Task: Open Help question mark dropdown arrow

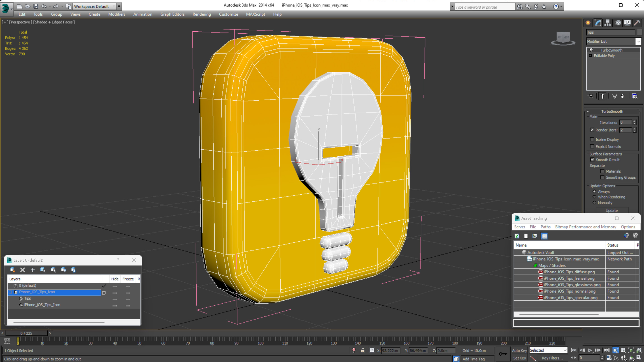Action: (561, 7)
